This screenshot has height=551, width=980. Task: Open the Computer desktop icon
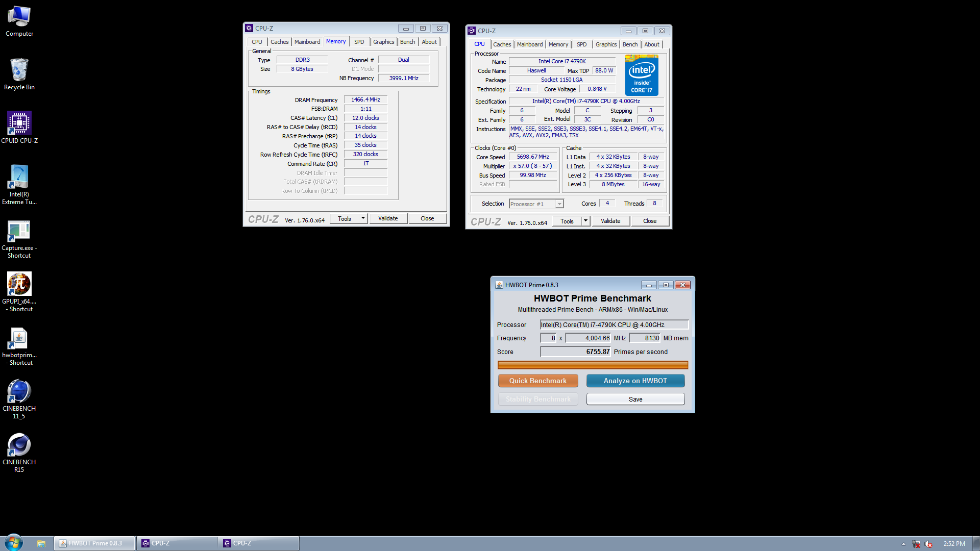19,21
